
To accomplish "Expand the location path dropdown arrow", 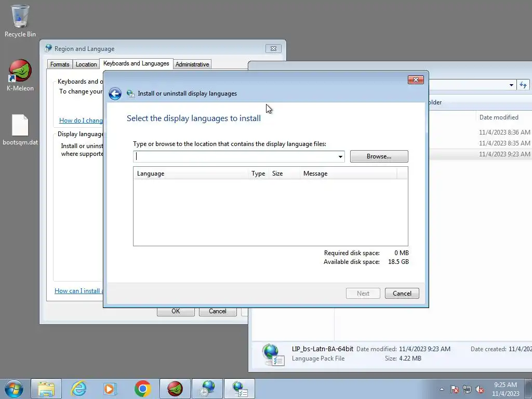I will coord(340,156).
